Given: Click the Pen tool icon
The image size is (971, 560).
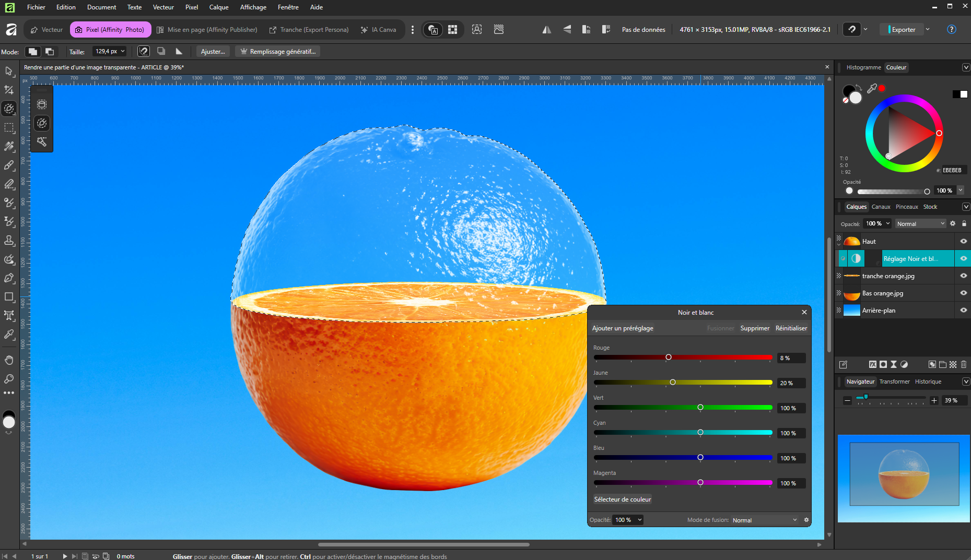Looking at the screenshot, I should pyautogui.click(x=9, y=278).
